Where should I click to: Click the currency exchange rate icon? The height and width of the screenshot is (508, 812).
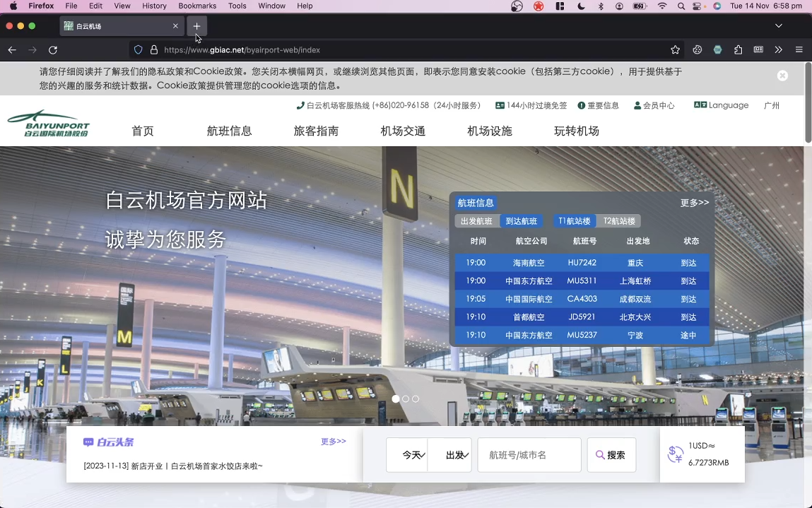675,454
